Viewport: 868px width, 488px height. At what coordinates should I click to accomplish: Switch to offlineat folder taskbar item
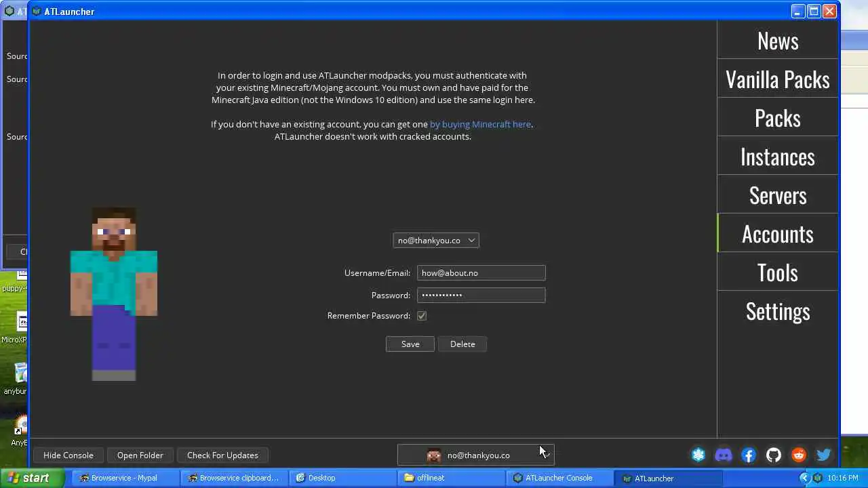click(x=452, y=478)
